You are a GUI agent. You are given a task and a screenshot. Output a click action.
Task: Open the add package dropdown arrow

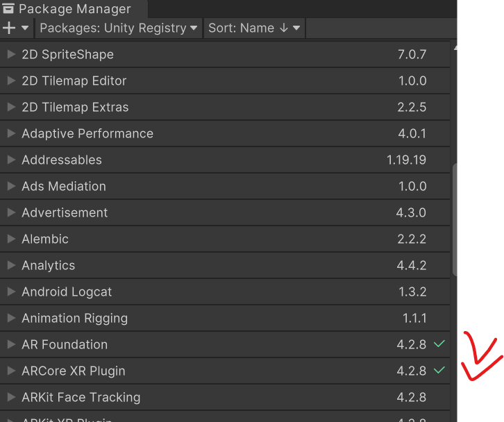25,28
